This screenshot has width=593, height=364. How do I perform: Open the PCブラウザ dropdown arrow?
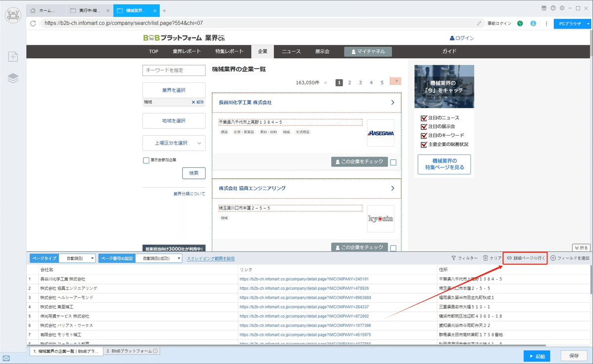(x=588, y=23)
